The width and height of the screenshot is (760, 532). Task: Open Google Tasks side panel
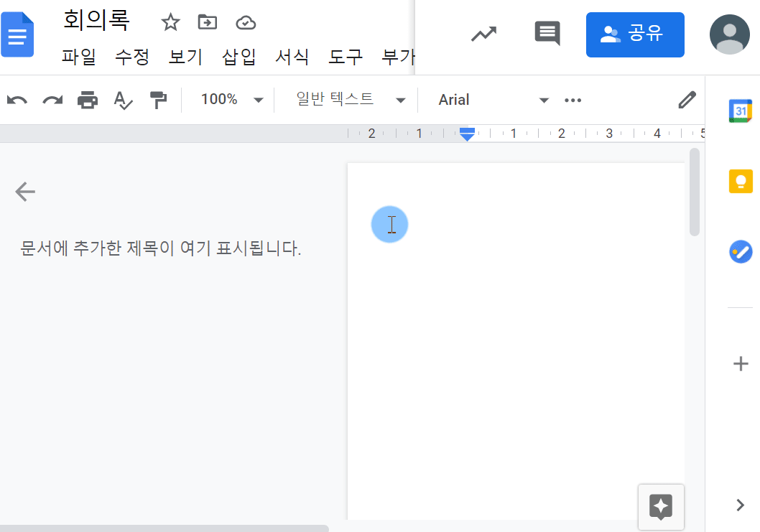[x=741, y=252]
